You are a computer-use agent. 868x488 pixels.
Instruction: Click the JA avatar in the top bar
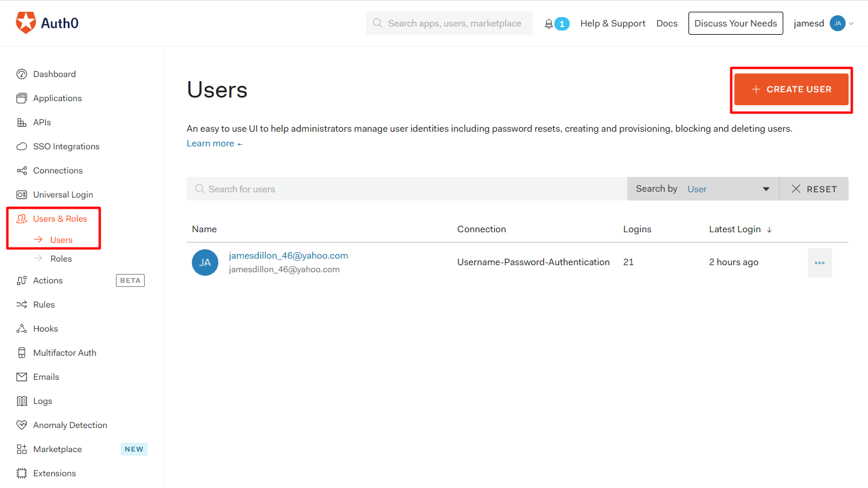click(x=837, y=24)
